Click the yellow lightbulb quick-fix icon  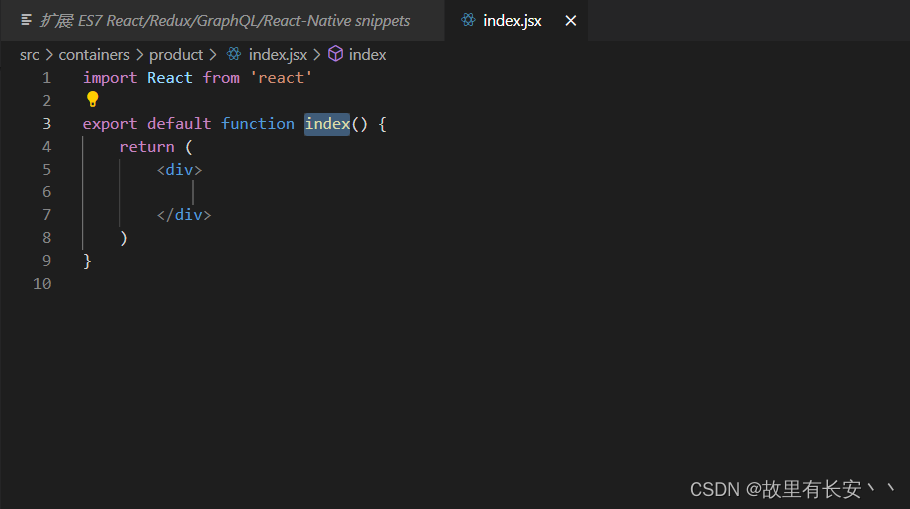[92, 99]
